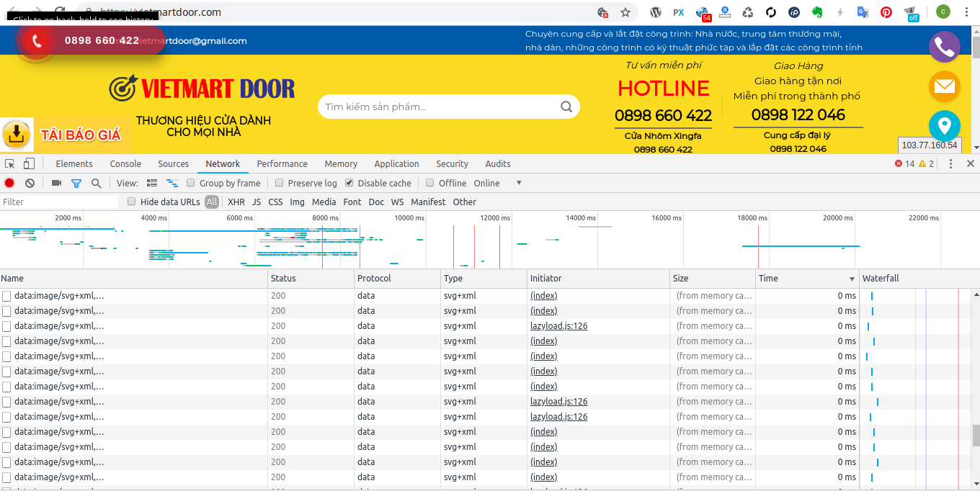Open Google Translate extension icon
The image size is (980, 491).
tap(863, 12)
